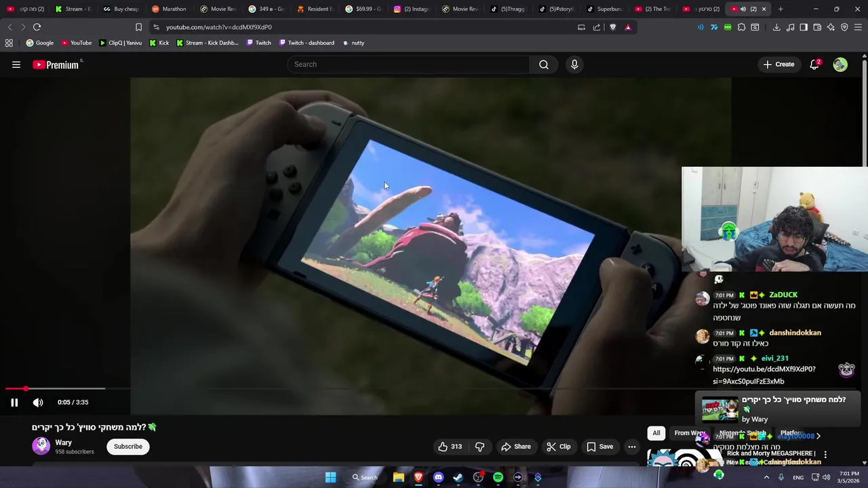Open the nutty bookmark
868x488 pixels.
353,43
